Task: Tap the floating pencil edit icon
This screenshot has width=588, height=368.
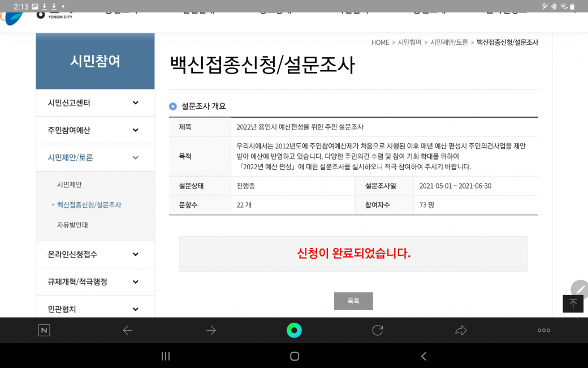Action: pos(580,289)
